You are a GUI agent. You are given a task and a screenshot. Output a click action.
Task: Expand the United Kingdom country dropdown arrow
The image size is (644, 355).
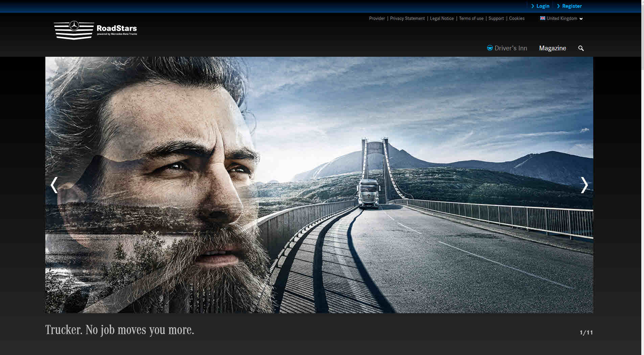click(581, 19)
